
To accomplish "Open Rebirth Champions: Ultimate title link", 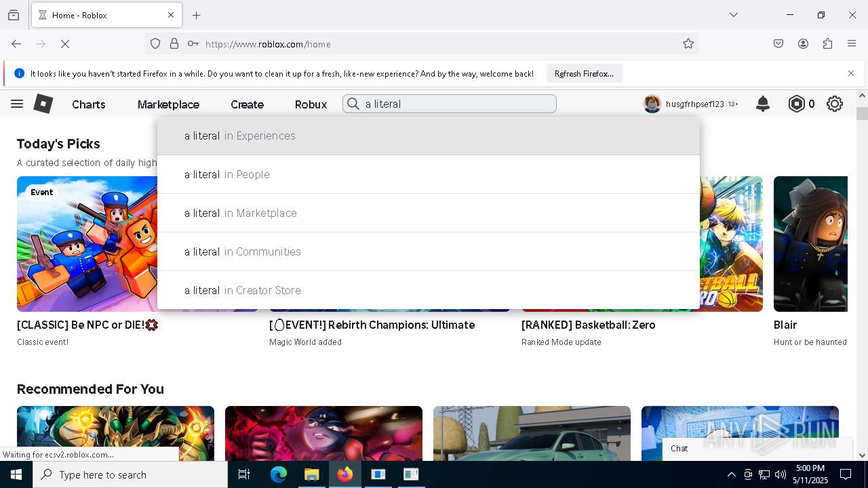I will (x=372, y=325).
